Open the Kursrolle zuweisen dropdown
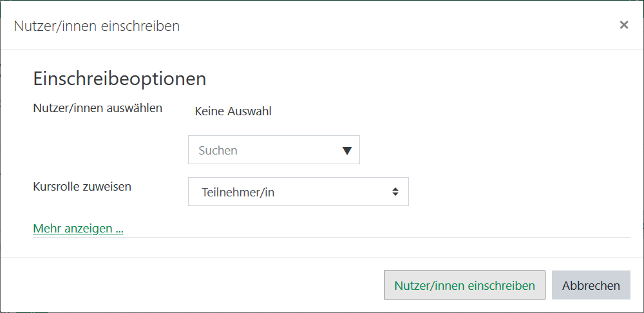Screen dimensions: 644x313 298,192
